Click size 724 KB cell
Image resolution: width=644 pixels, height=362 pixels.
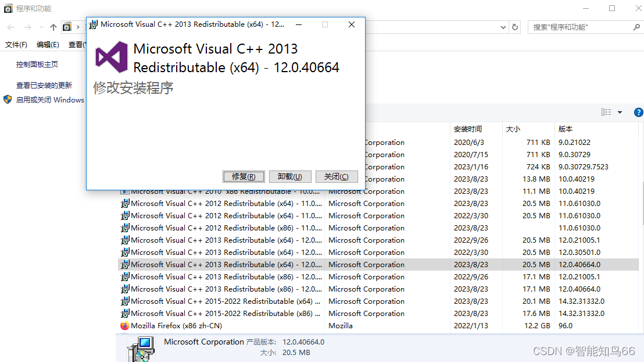click(538, 166)
